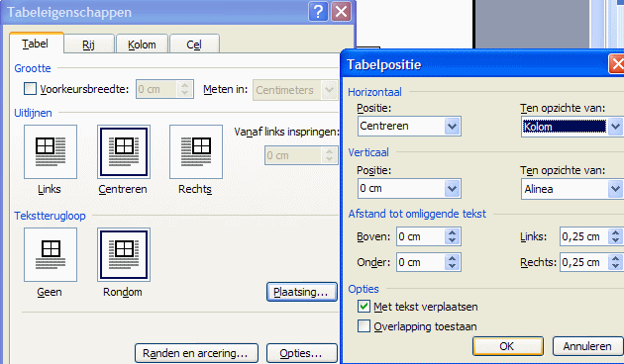Tick the Overlapping toestaan checkbox

point(364,326)
